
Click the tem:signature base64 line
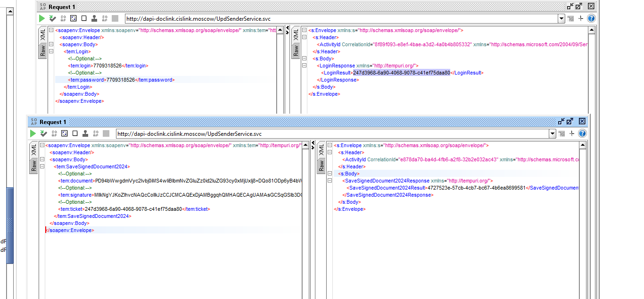coord(180,195)
